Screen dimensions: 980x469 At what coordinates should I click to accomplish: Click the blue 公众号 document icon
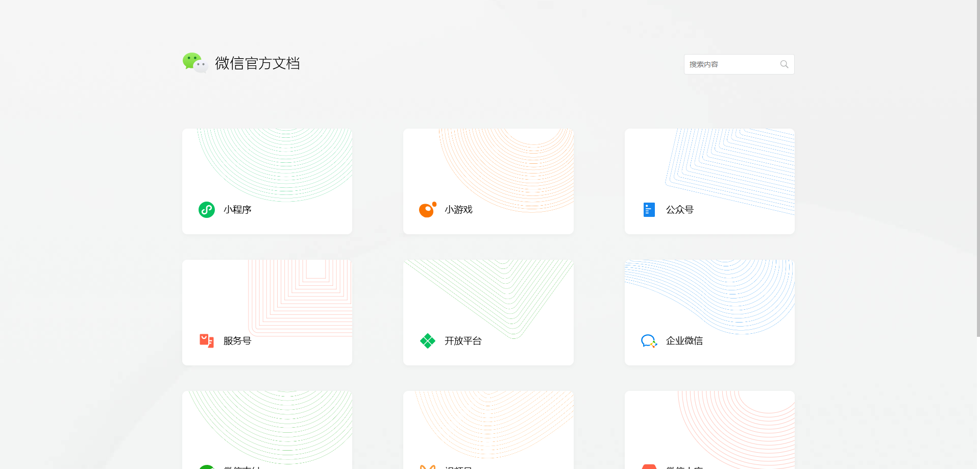click(649, 210)
